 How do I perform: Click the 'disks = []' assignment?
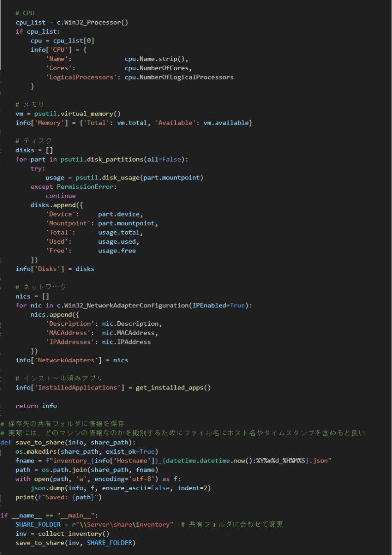pos(34,150)
